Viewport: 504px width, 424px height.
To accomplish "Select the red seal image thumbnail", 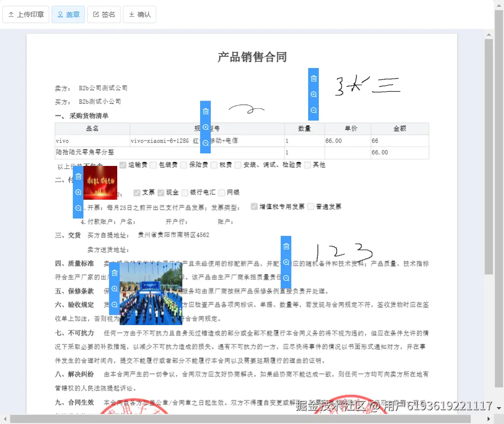I will [100, 183].
